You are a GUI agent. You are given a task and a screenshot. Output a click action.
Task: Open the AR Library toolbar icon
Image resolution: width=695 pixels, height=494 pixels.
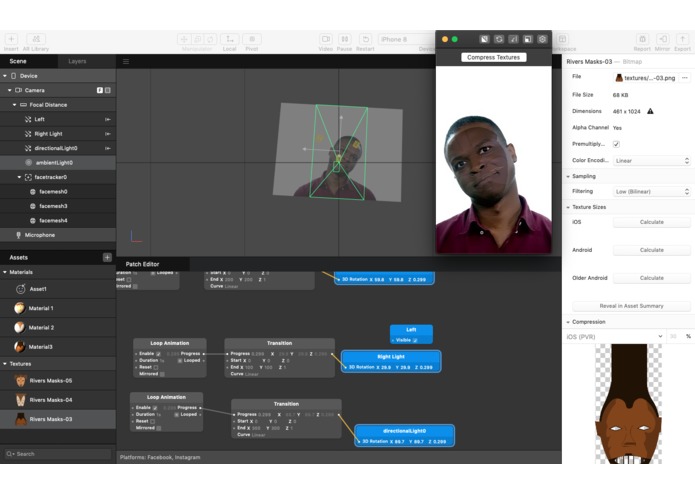pos(36,39)
